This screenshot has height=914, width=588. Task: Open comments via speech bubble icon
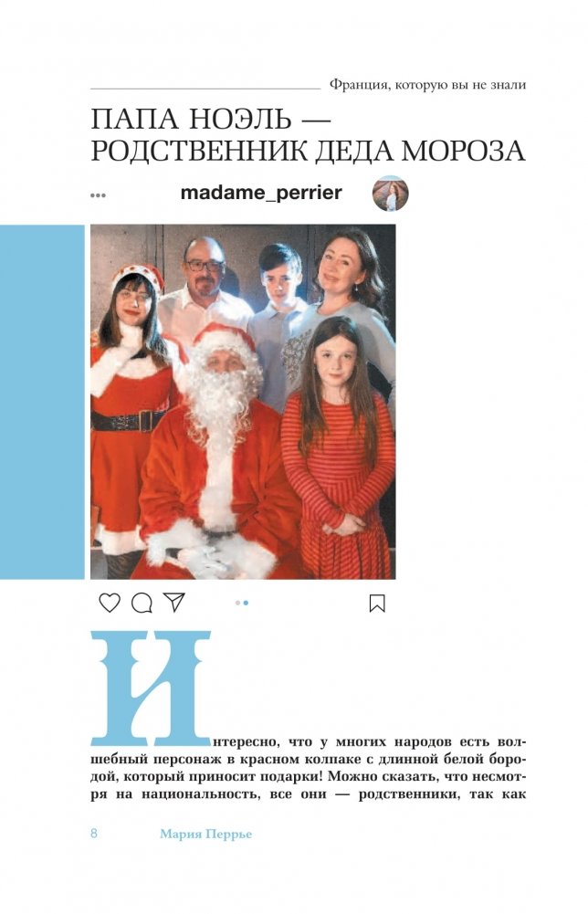[x=142, y=603]
